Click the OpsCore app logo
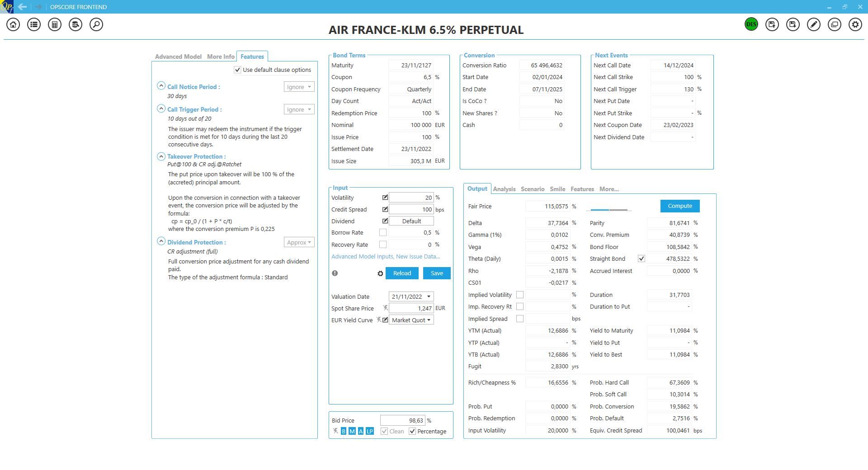The height and width of the screenshot is (470, 868). click(7, 7)
